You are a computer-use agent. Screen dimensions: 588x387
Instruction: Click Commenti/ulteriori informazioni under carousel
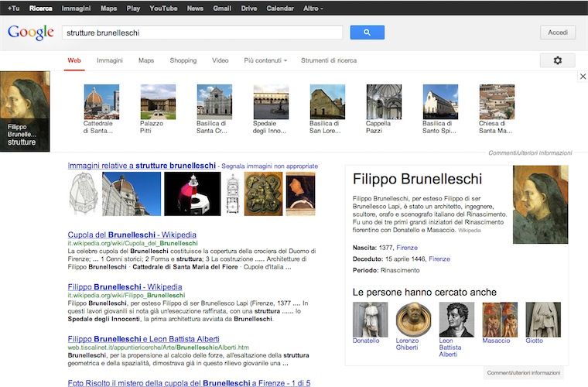[x=530, y=153]
